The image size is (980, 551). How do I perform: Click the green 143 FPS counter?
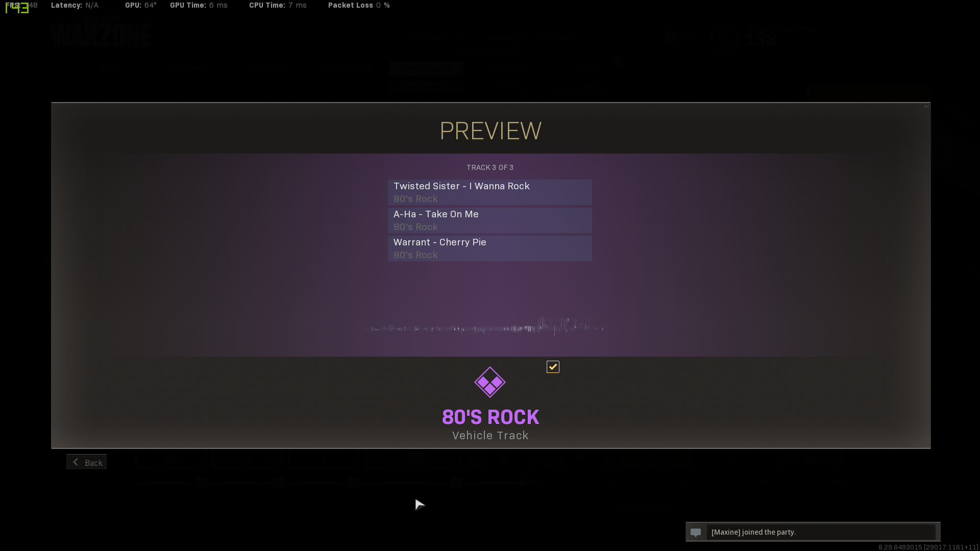coord(17,8)
